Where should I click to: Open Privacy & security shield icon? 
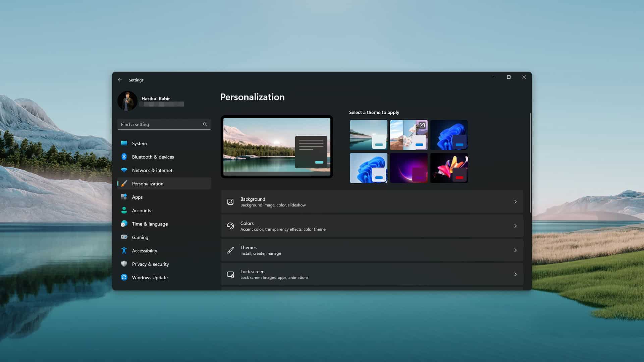pos(124,264)
